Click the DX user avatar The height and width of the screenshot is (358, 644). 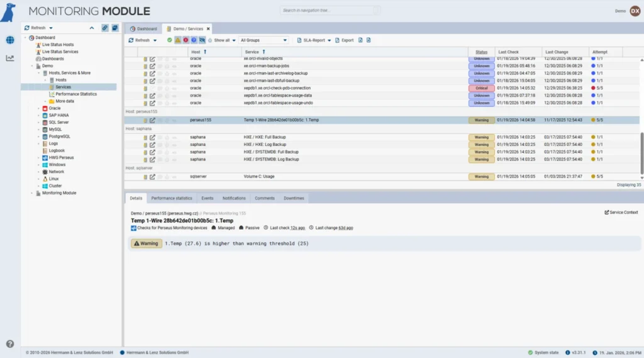(635, 11)
